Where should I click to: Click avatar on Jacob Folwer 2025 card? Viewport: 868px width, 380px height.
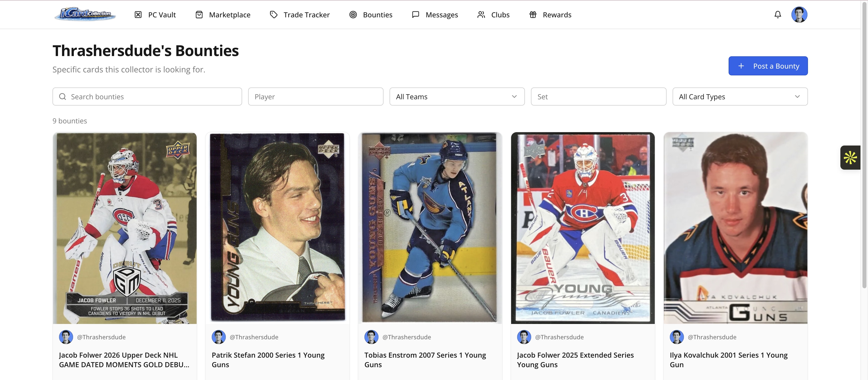524,337
